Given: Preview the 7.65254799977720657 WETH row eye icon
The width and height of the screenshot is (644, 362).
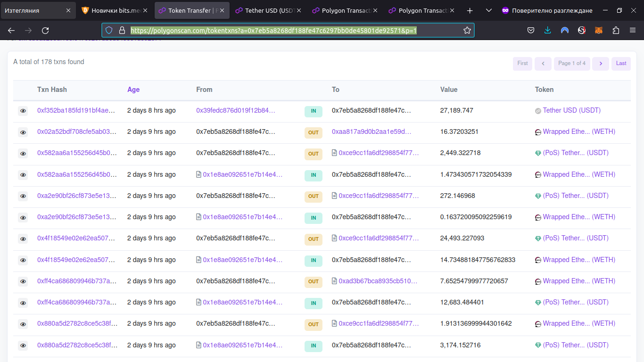Looking at the screenshot, I should point(23,281).
